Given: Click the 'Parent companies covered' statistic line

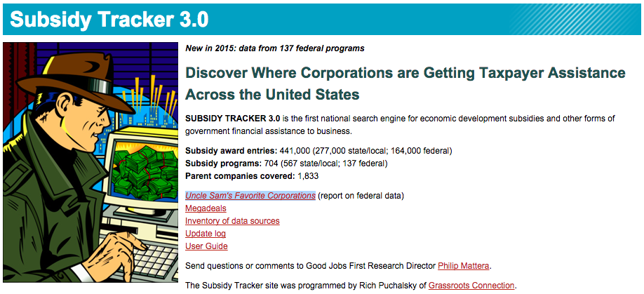Looking at the screenshot, I should click(251, 176).
